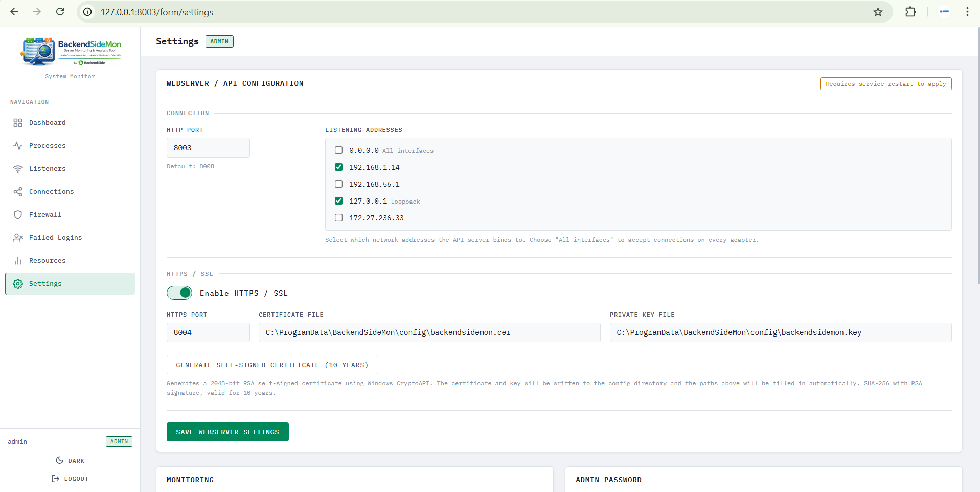
Task: Switch to dark theme mode
Action: [x=70, y=461]
